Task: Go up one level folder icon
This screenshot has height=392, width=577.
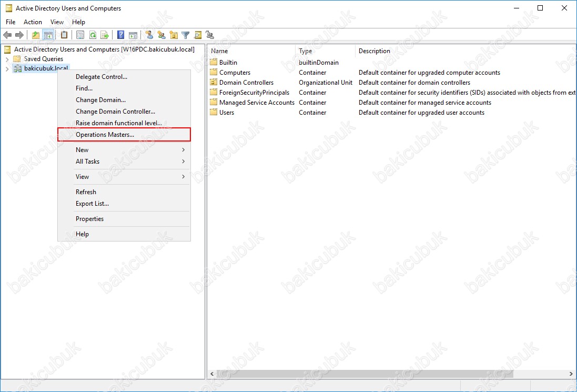Action: click(36, 35)
